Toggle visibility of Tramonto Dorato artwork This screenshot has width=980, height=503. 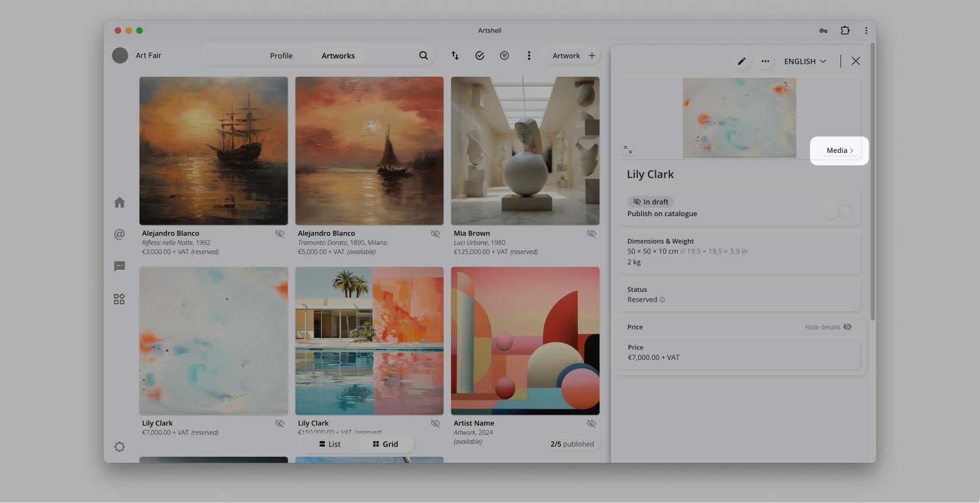(436, 234)
